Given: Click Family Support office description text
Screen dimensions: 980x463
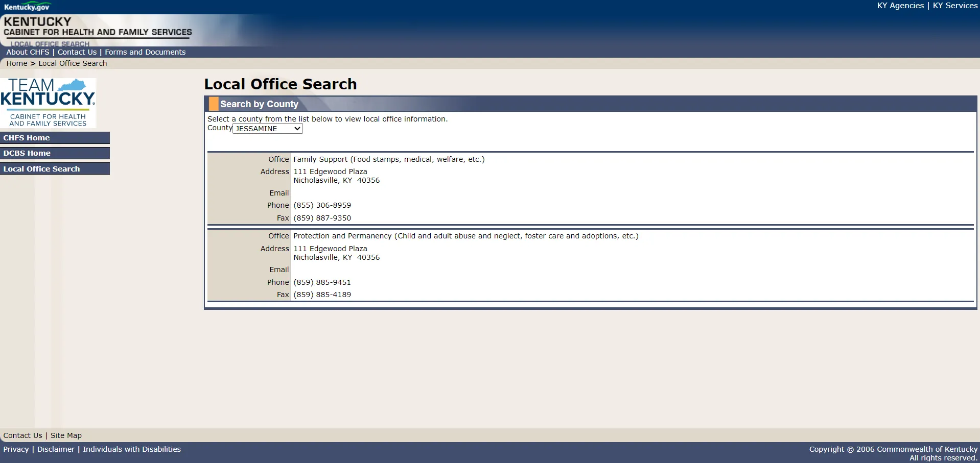Looking at the screenshot, I should pyautogui.click(x=389, y=159).
